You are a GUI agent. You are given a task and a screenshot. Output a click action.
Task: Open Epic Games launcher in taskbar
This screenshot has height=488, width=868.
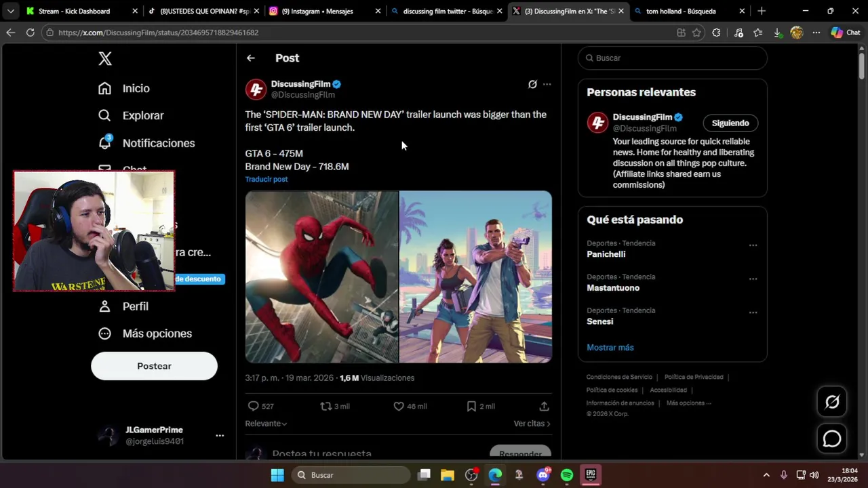click(591, 475)
